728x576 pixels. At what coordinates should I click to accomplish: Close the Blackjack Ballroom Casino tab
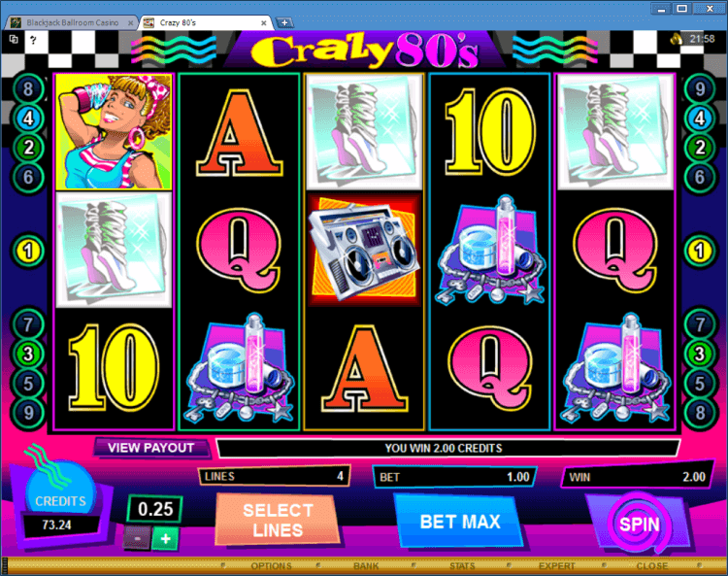pyautogui.click(x=130, y=22)
